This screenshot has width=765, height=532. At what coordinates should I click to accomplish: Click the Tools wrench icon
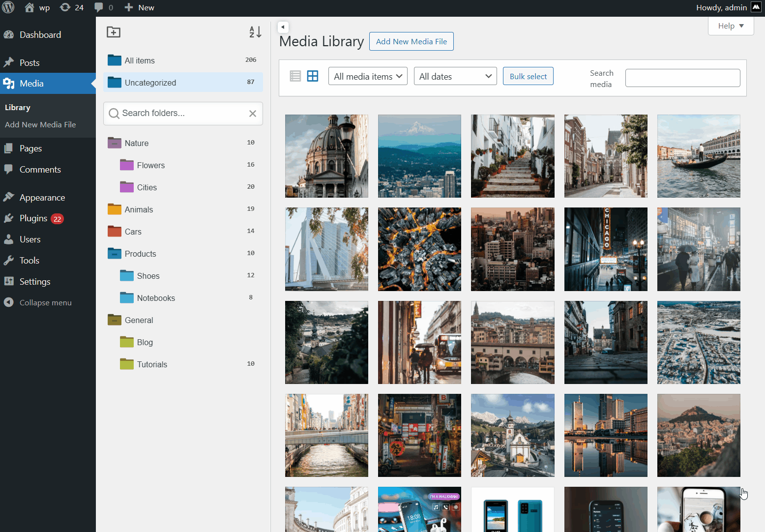(8, 261)
